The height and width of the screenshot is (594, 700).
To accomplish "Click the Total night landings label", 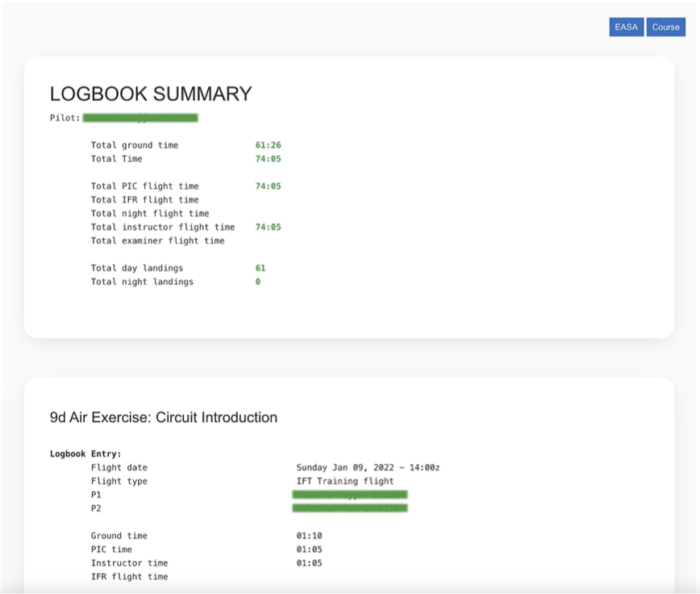I will pos(142,282).
